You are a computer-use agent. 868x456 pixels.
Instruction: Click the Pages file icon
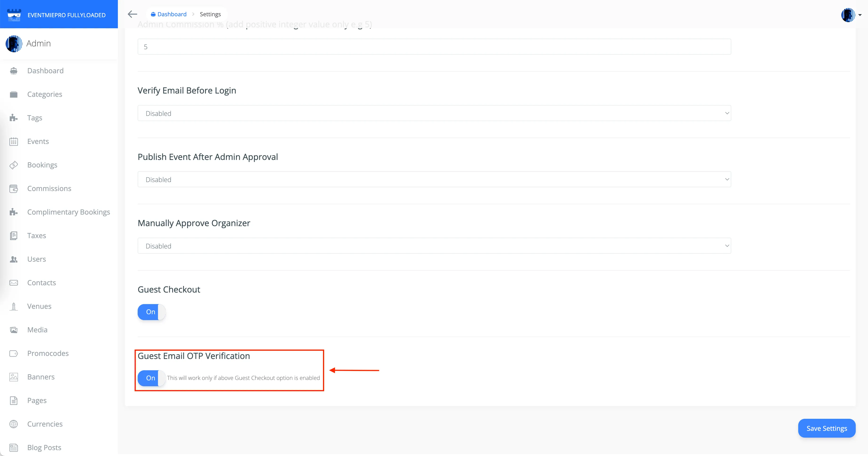click(14, 401)
